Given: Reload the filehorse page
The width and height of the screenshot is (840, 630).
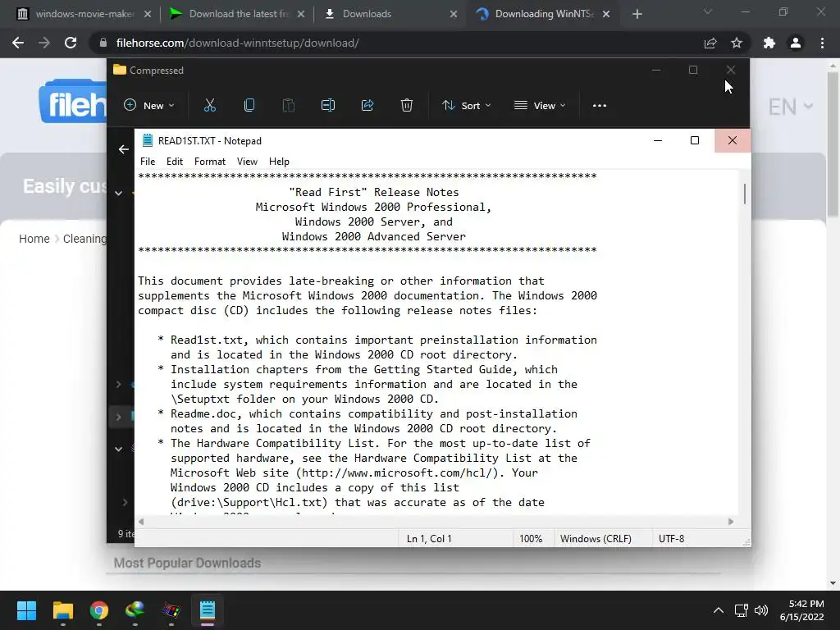Looking at the screenshot, I should coord(71,43).
